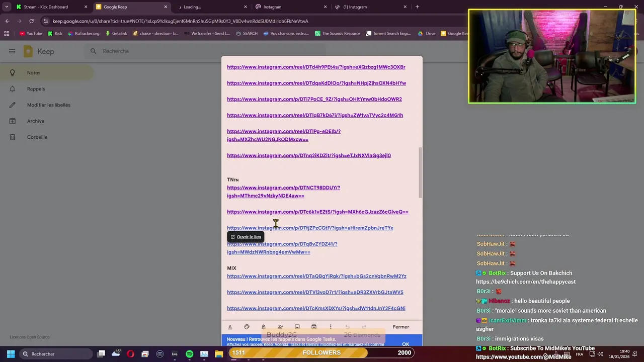
Task: Add a collaborator to the note
Action: (x=280, y=327)
